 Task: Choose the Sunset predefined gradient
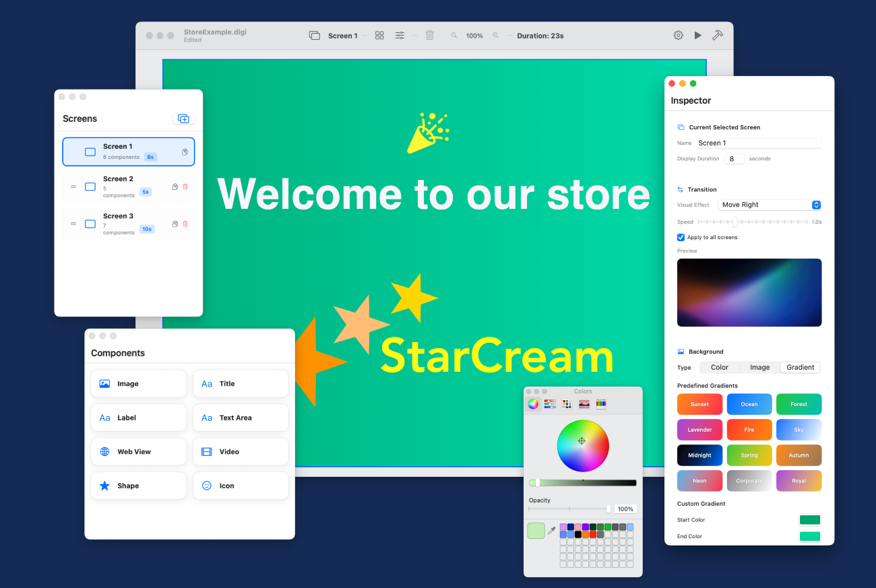(x=699, y=404)
